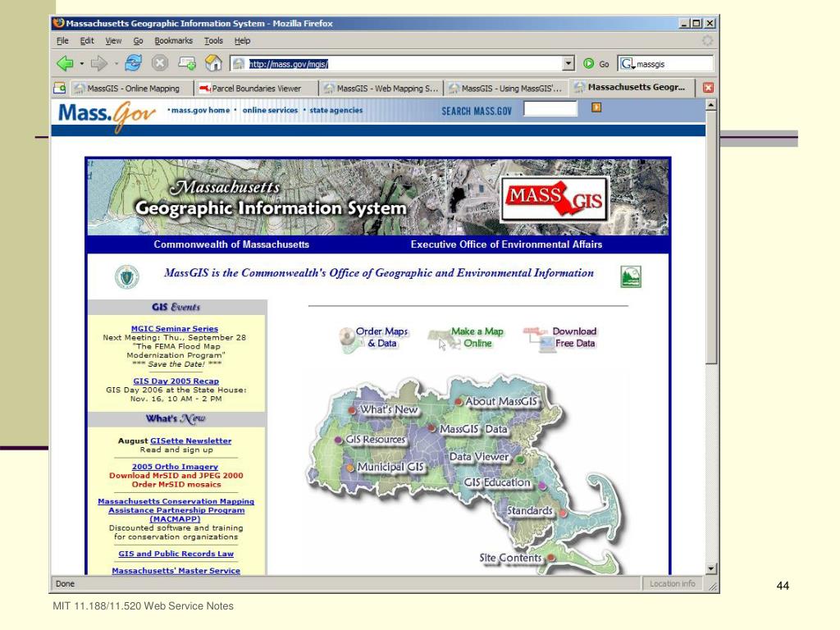Open the View menu
Screen dimensions: 840x630
click(x=113, y=41)
